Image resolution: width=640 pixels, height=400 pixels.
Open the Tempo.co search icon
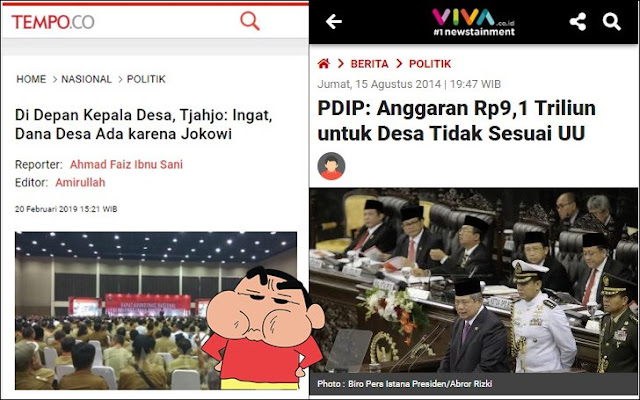250,21
